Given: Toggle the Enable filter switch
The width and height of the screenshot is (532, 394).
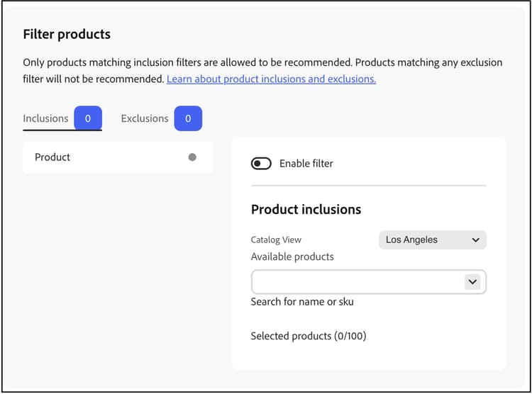Looking at the screenshot, I should [x=261, y=164].
